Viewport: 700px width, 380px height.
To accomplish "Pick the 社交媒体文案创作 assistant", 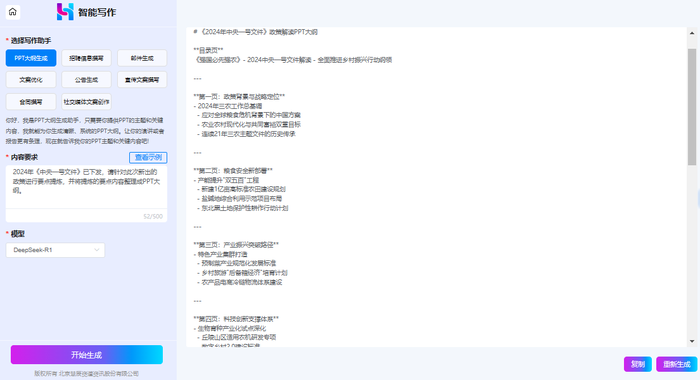I will pos(86,102).
